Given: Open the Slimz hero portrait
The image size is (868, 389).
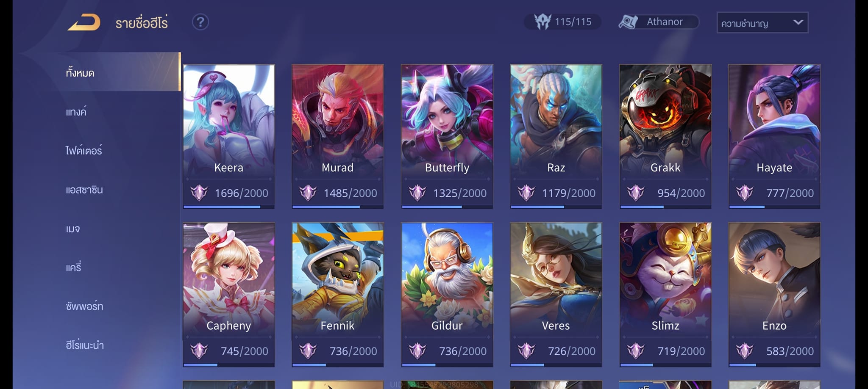Looking at the screenshot, I should pos(665,294).
